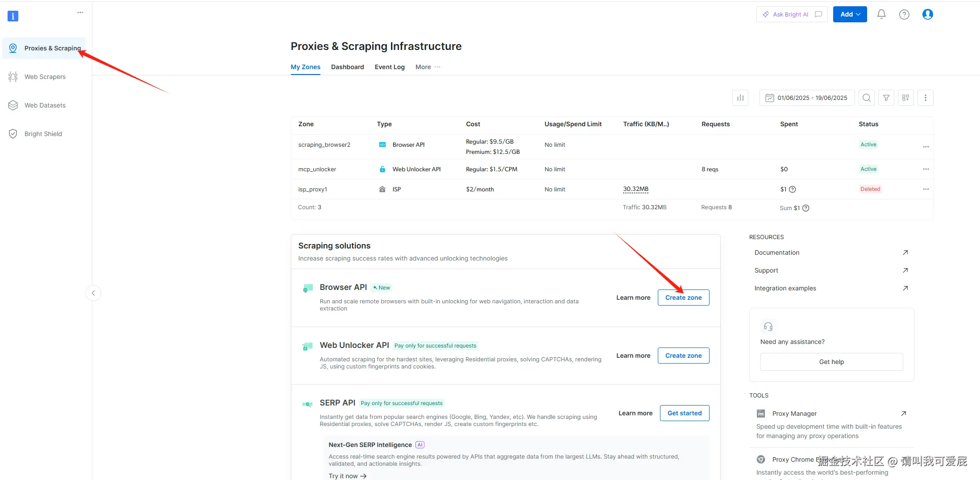This screenshot has height=480, width=980.
Task: Click the column layout grid icon
Action: [x=905, y=98]
